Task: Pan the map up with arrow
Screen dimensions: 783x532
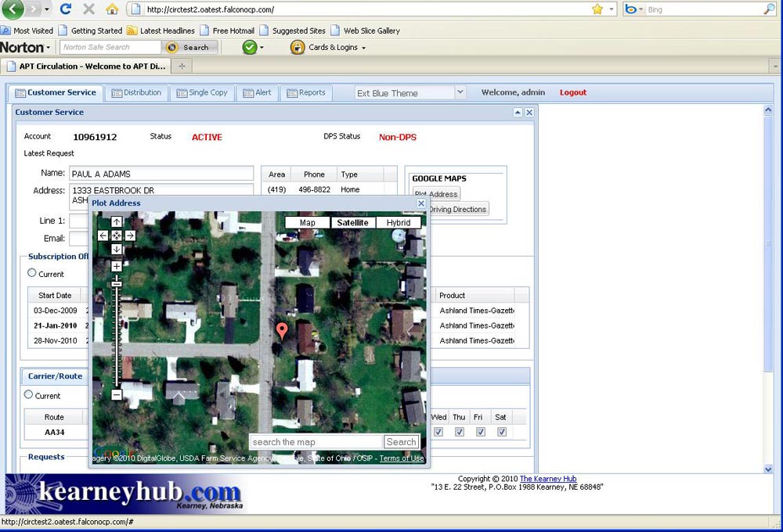Action: tap(117, 222)
